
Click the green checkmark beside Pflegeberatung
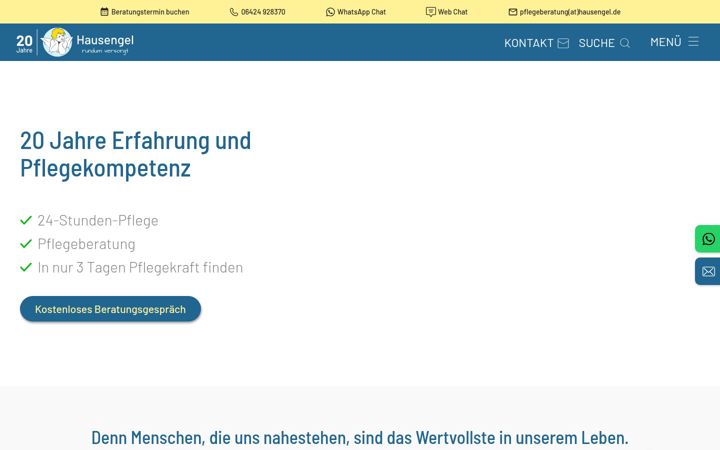pyautogui.click(x=26, y=244)
